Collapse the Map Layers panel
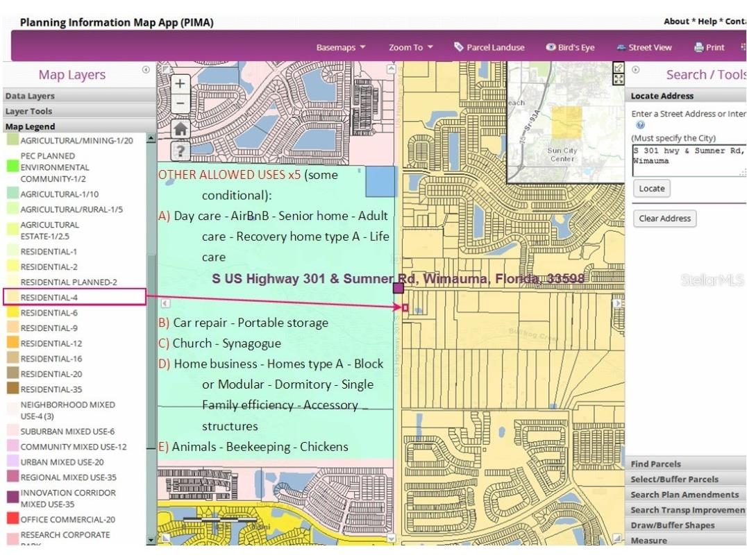 tap(146, 69)
